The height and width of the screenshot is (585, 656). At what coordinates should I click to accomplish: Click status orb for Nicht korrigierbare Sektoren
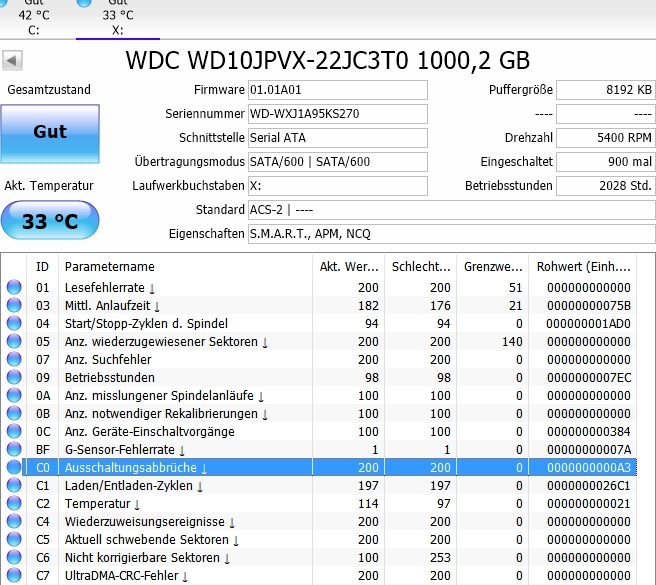(x=14, y=557)
